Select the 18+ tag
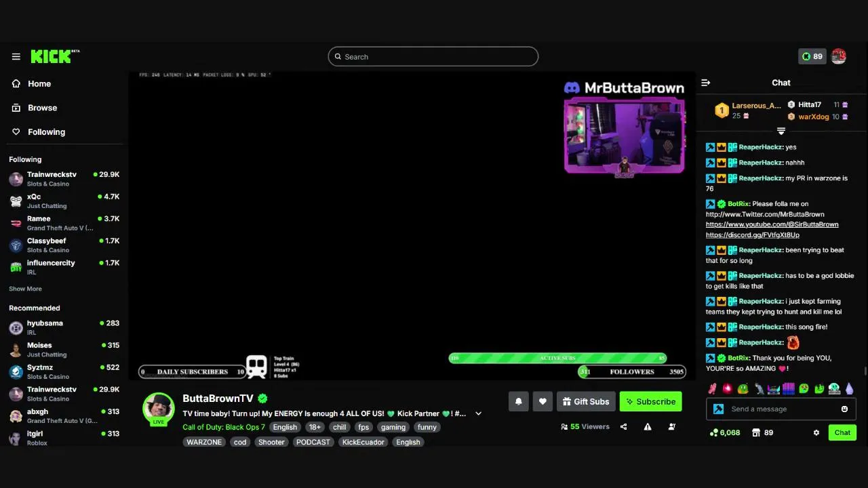Viewport: 868px width, 488px height. click(x=315, y=427)
